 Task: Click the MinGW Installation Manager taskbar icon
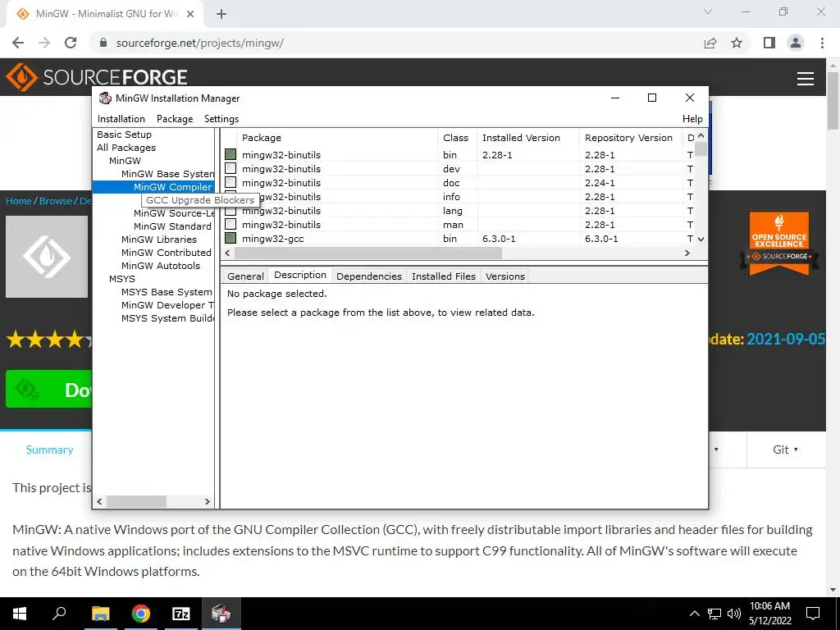point(221,614)
